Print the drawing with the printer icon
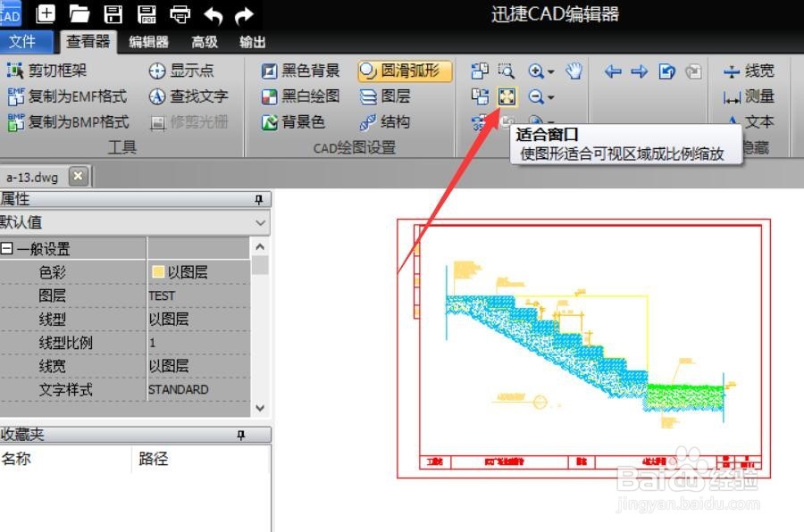Screen dimensions: 804x532 180,14
